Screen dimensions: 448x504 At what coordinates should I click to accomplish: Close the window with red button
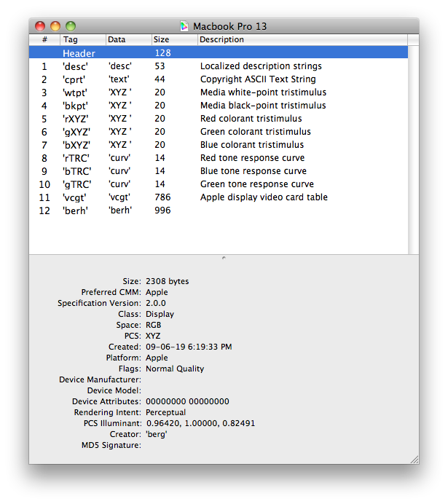tap(40, 26)
